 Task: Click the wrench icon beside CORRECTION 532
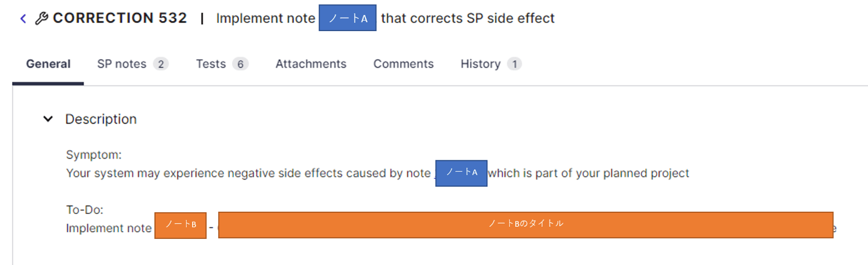click(42, 18)
